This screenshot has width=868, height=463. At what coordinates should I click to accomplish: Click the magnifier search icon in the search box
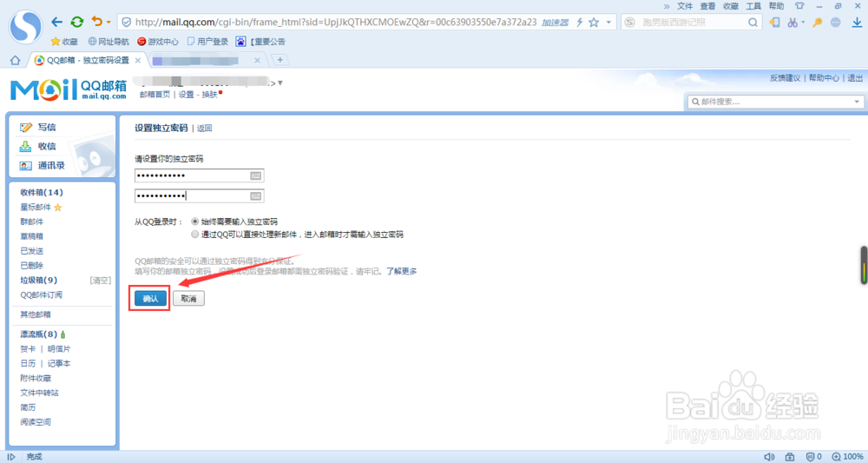[x=753, y=23]
